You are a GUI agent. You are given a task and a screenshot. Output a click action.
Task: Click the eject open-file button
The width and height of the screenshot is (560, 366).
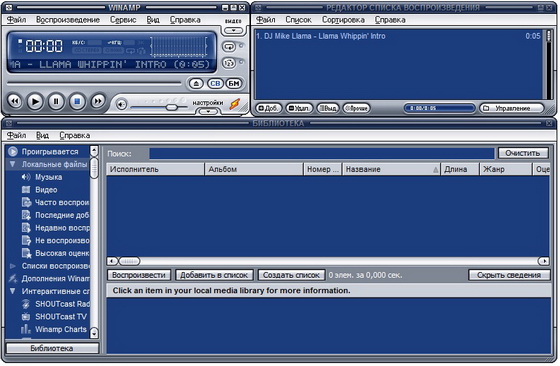click(x=196, y=84)
